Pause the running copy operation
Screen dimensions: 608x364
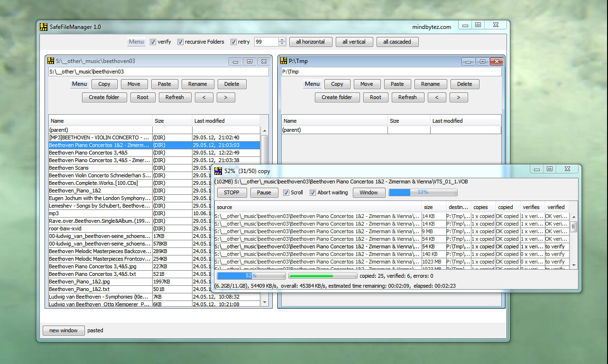264,192
